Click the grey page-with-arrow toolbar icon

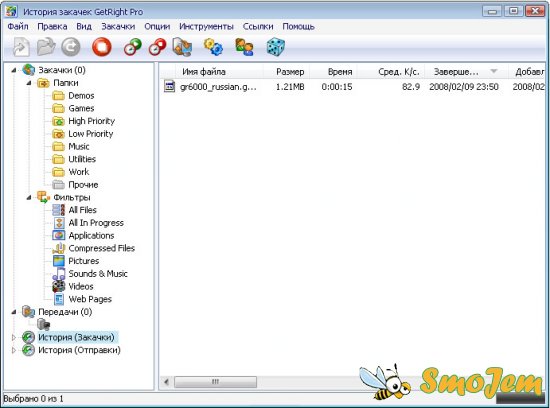(x=21, y=47)
